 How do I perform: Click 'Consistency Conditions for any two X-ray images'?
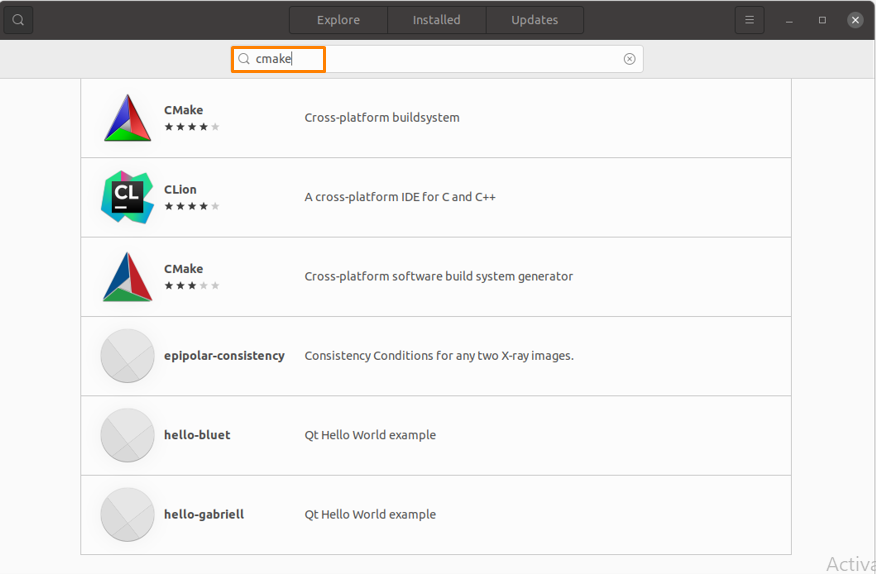click(x=439, y=356)
